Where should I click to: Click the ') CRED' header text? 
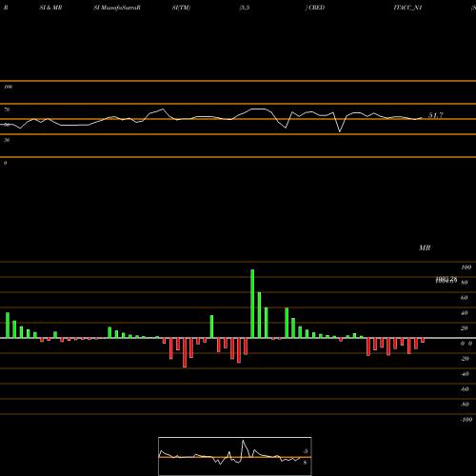pos(315,8)
